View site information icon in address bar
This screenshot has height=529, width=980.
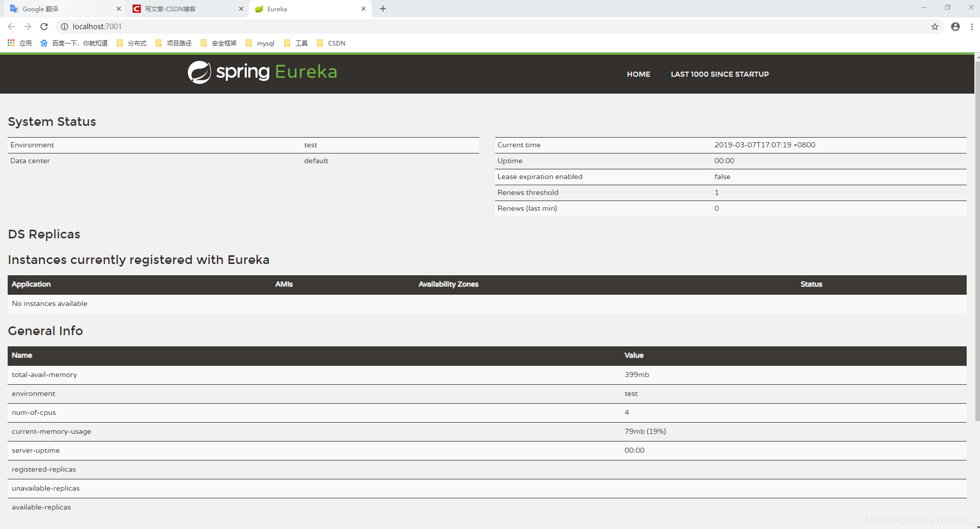[65, 27]
